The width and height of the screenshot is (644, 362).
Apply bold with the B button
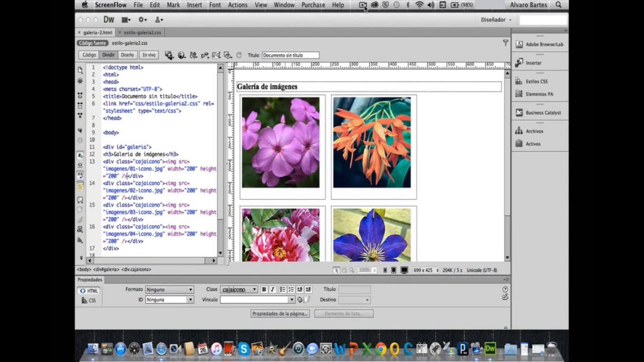264,290
